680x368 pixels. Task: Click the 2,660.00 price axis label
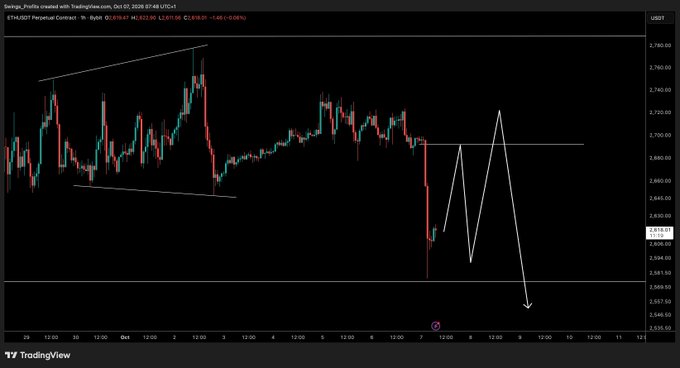click(660, 181)
